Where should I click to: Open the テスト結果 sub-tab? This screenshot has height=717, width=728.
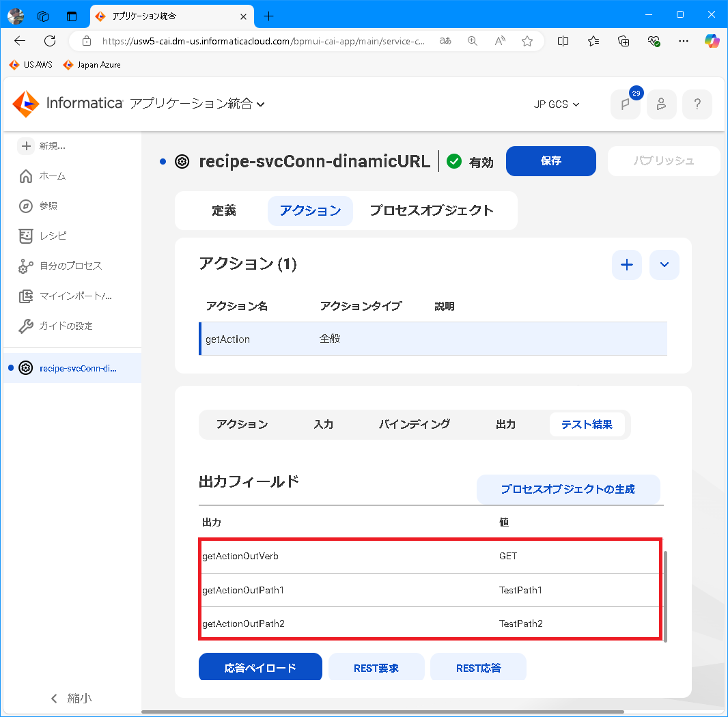click(x=587, y=425)
